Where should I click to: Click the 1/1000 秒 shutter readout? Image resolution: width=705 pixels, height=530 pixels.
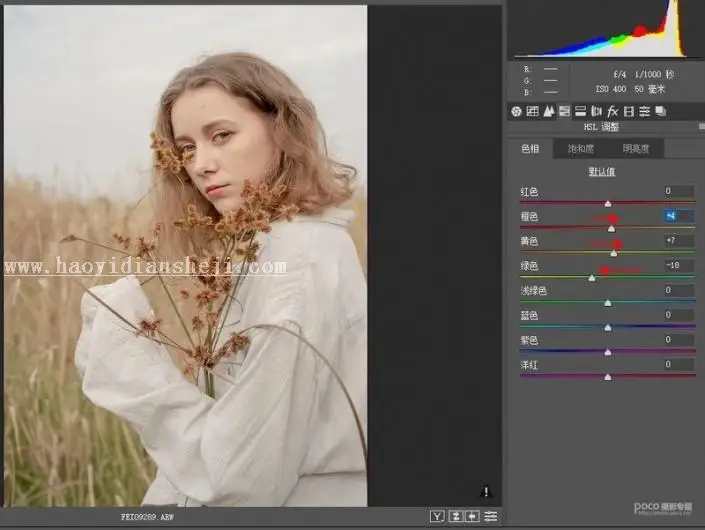(x=654, y=74)
